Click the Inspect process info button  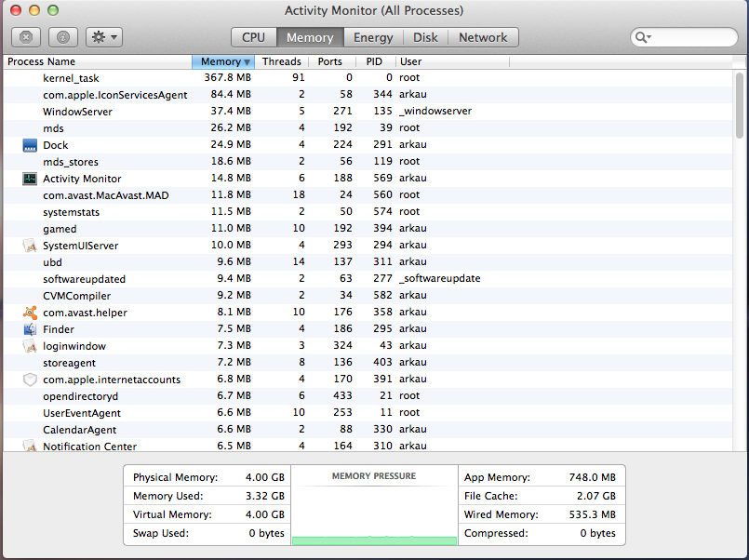(x=63, y=37)
